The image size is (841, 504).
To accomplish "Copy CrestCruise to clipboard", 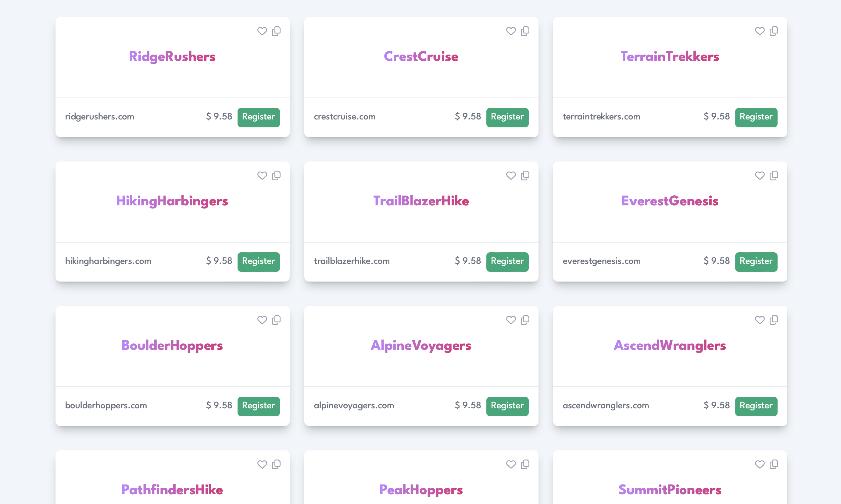I will tap(525, 31).
